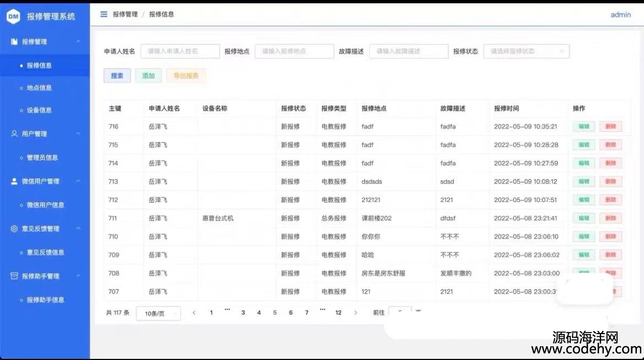Click the 报修管理 sidebar menu icon
This screenshot has height=360, width=644.
click(x=14, y=41)
